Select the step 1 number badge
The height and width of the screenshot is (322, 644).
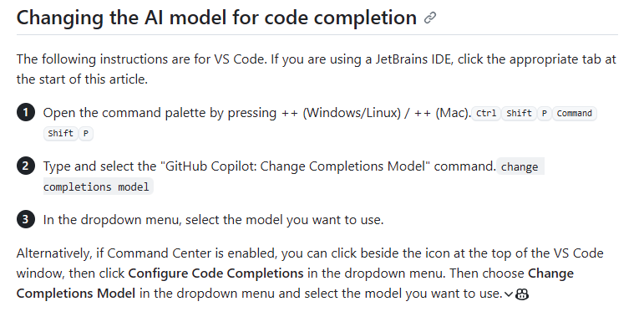25,113
